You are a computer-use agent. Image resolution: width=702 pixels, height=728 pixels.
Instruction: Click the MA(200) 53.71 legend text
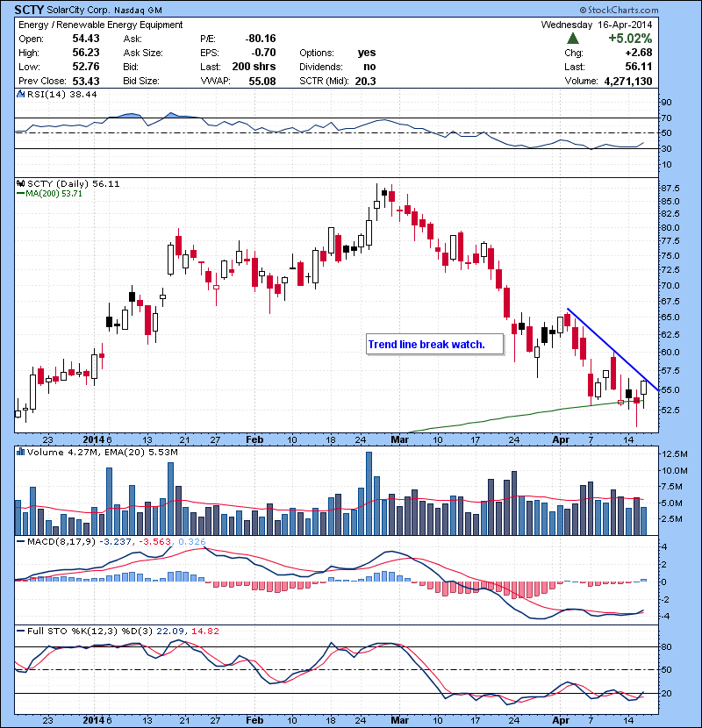coord(54,194)
